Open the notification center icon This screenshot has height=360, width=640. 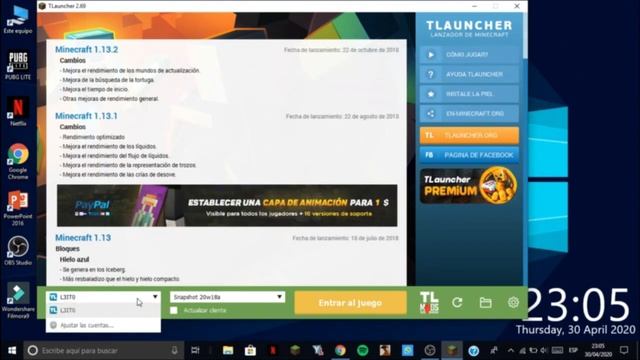pos(624,350)
